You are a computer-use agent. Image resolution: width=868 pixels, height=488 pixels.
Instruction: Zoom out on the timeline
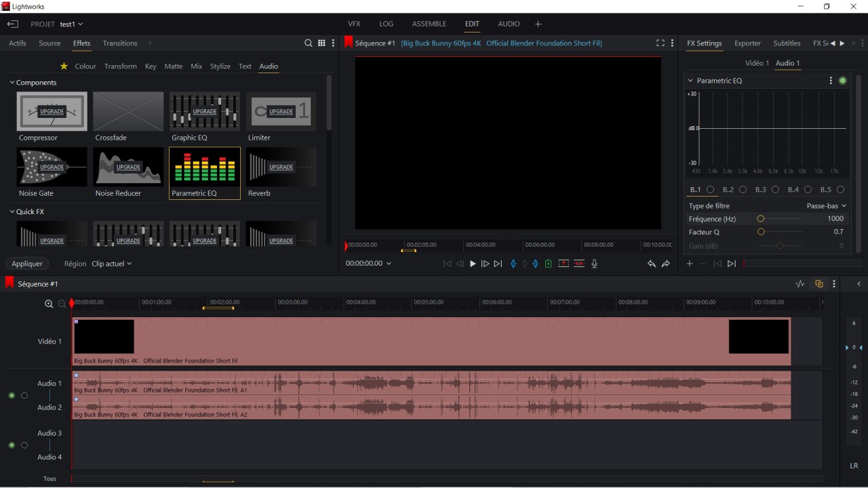62,304
